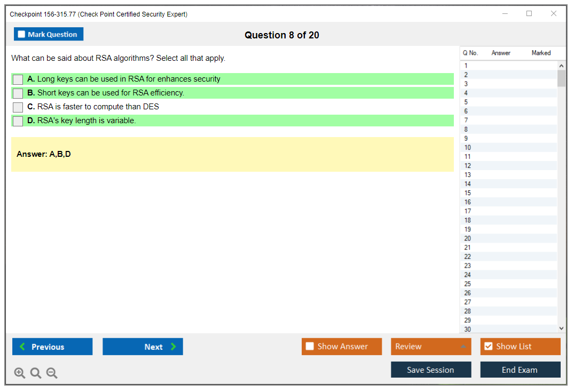Click the zoom out magnifier icon
The image size is (574, 392).
(x=52, y=373)
